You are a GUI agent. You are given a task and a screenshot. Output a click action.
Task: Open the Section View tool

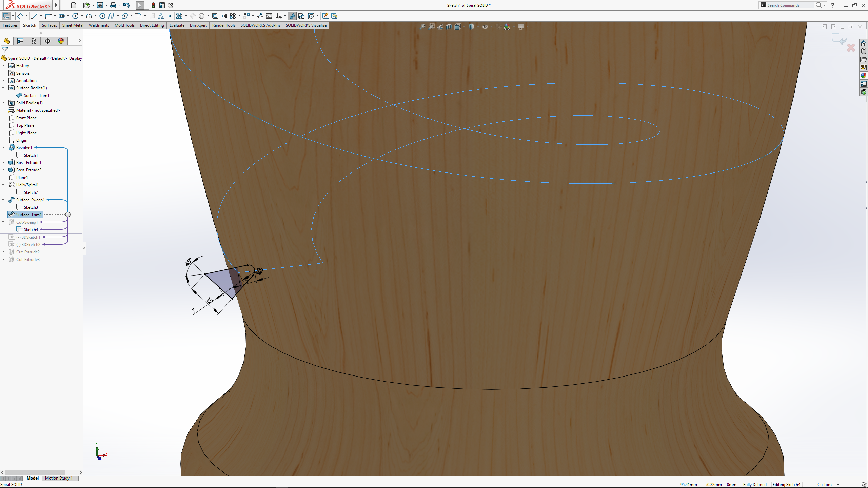(x=449, y=27)
